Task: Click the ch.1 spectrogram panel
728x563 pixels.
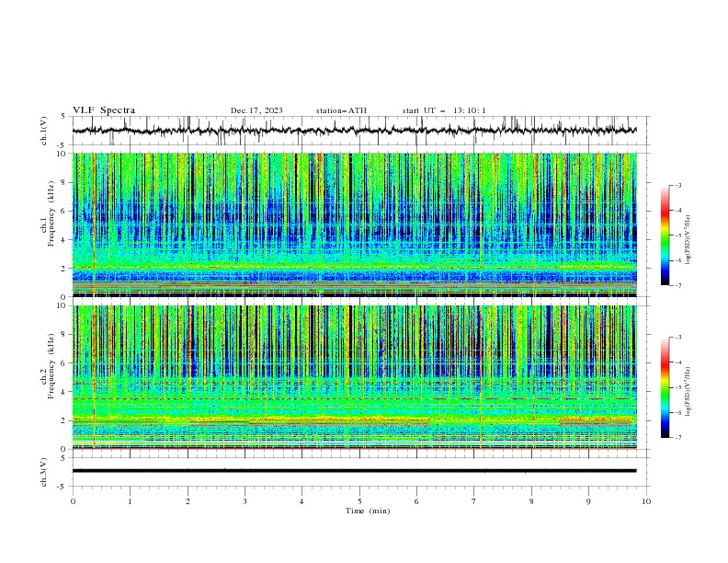Action: pos(355,224)
